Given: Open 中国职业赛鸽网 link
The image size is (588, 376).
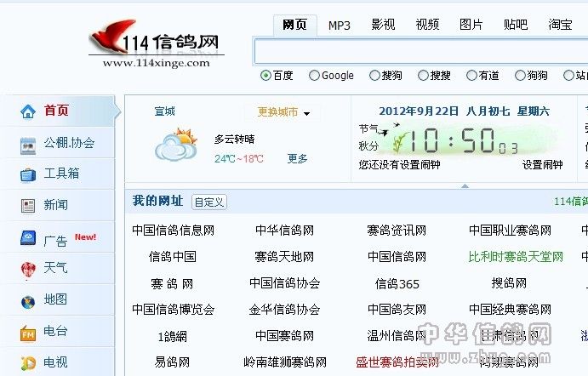Looking at the screenshot, I should click(x=510, y=231).
